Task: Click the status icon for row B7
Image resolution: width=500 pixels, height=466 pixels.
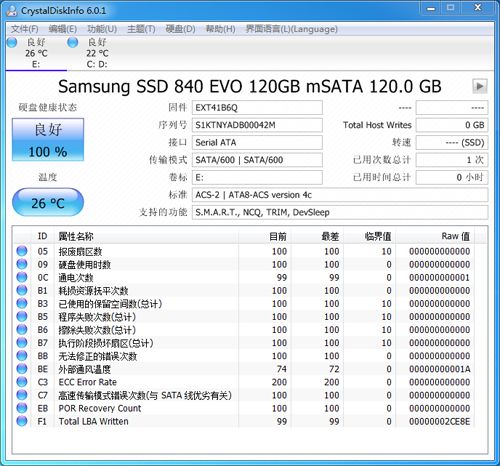Action: 22,342
